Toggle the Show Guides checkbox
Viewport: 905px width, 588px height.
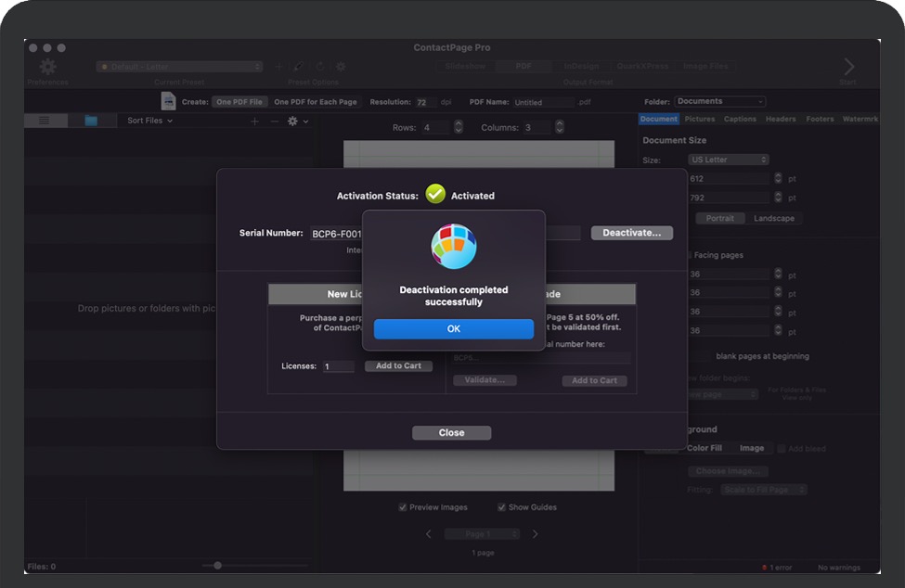501,507
